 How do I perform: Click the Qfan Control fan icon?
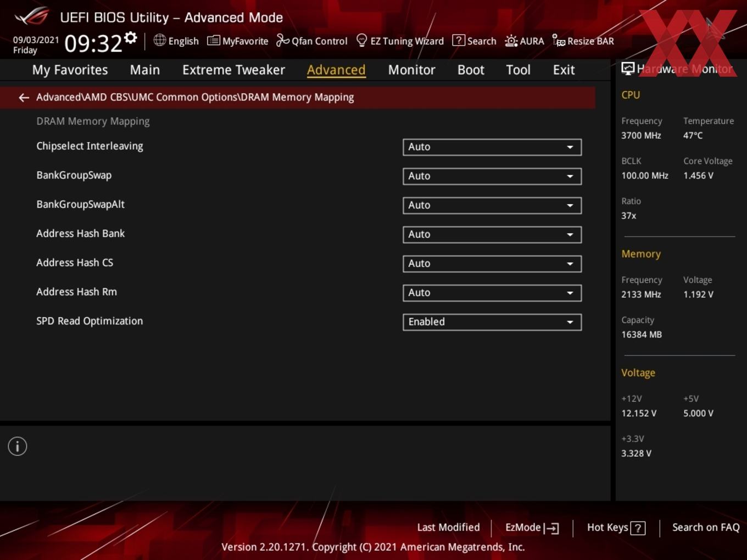point(282,40)
